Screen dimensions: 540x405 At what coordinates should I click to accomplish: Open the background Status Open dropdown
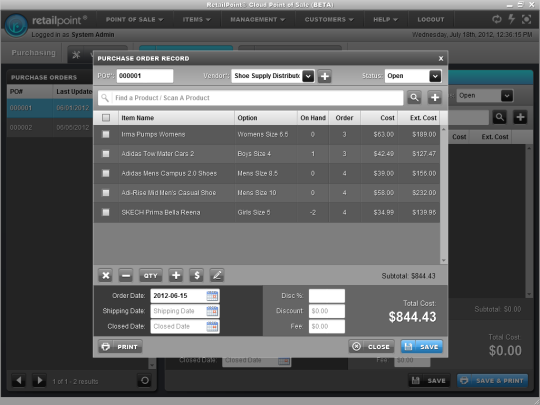[x=507, y=96]
